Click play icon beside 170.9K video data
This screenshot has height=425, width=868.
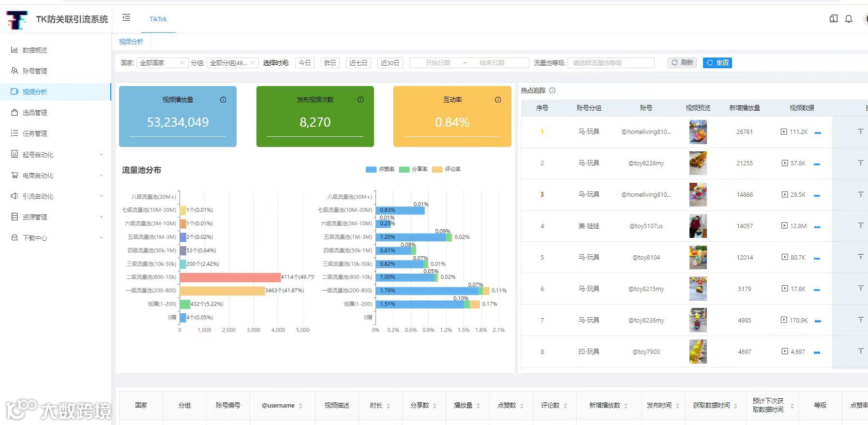[x=784, y=320]
